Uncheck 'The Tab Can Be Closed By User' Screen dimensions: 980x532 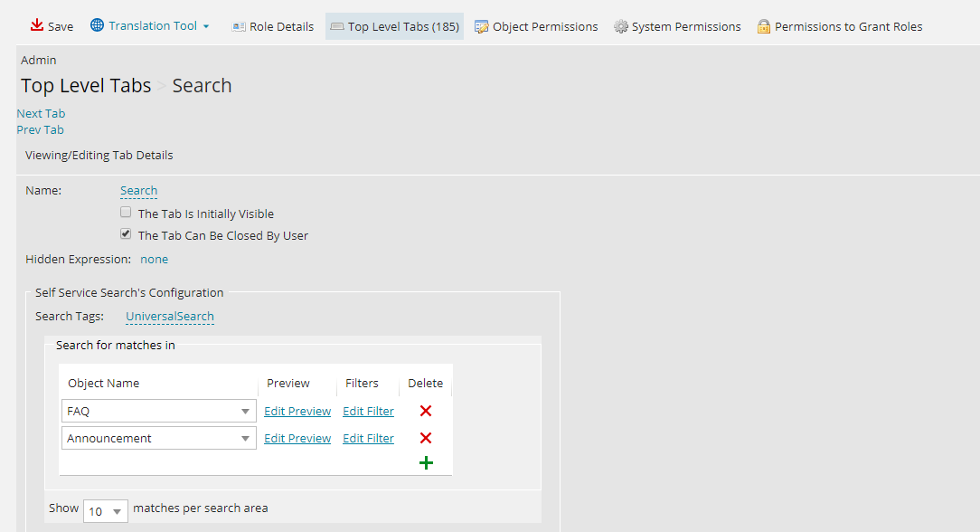point(126,233)
